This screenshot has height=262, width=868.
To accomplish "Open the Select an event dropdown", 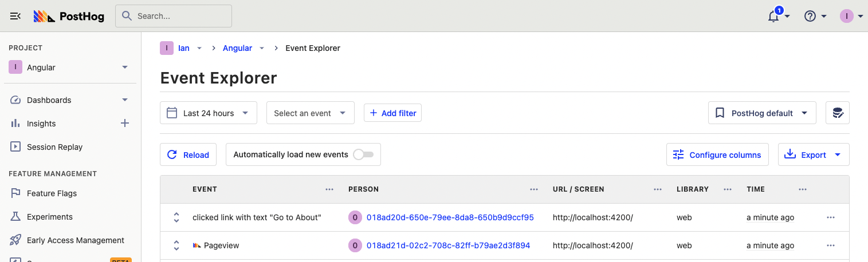I will point(310,113).
